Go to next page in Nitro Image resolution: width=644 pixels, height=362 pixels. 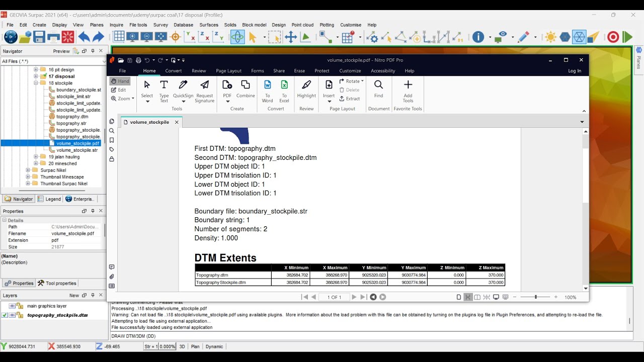pos(354,297)
